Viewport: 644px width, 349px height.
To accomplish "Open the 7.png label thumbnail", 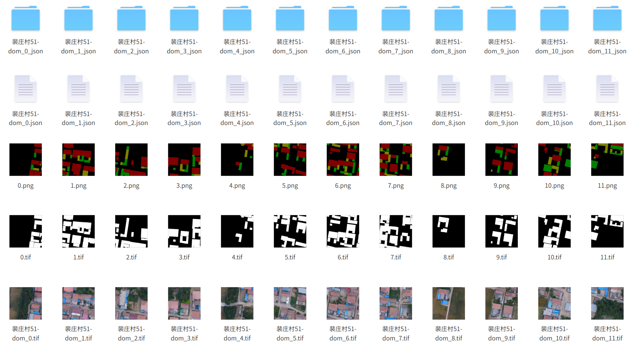I will pyautogui.click(x=396, y=160).
